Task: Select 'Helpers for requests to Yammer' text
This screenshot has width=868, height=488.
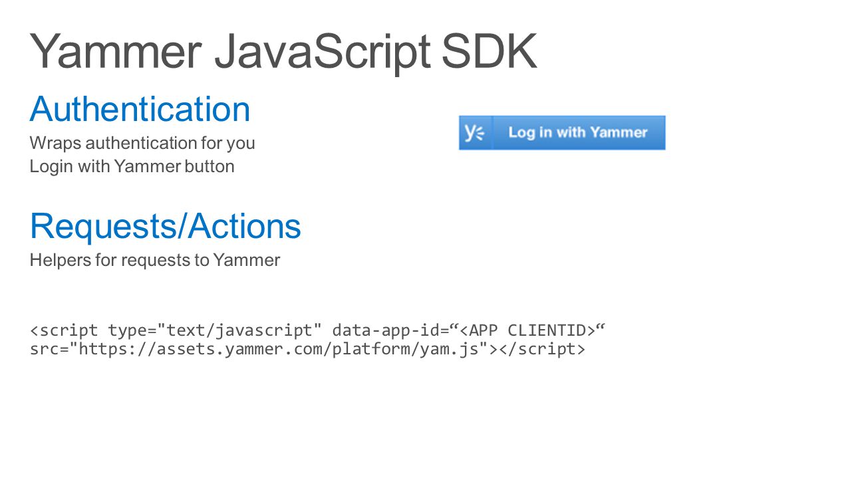Action: [155, 260]
